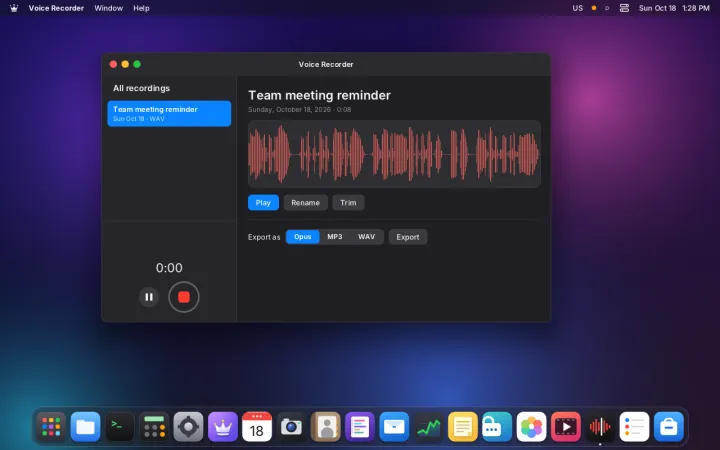
Task: Click the Rename button
Action: point(305,202)
